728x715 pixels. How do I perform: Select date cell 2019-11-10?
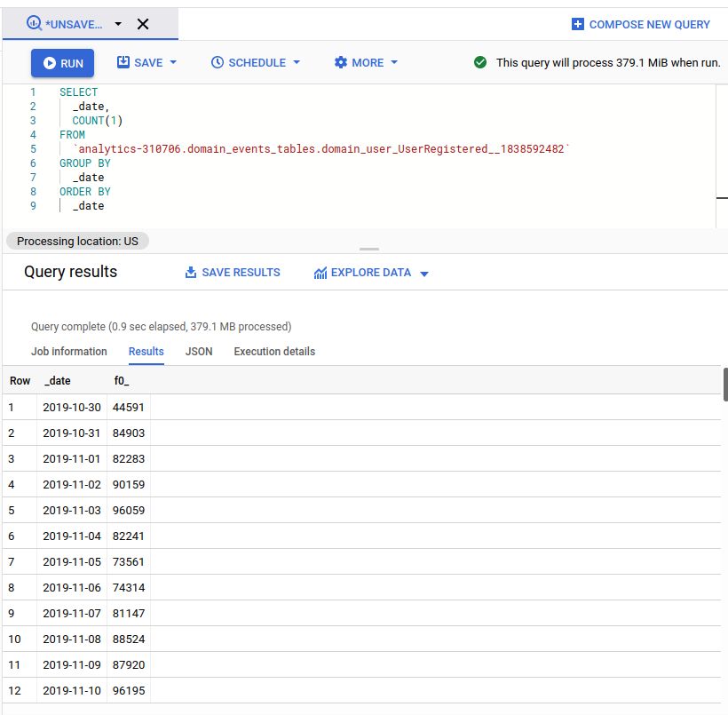pos(72,691)
